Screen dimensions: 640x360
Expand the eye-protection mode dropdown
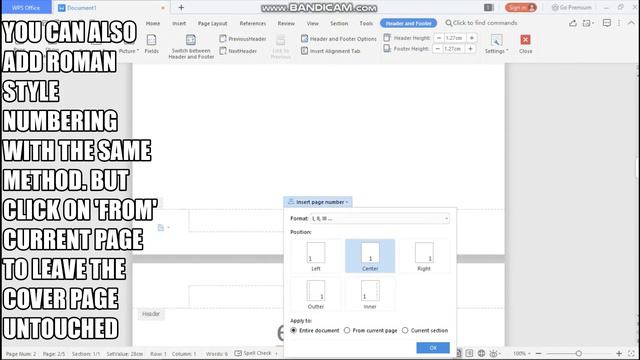point(500,353)
